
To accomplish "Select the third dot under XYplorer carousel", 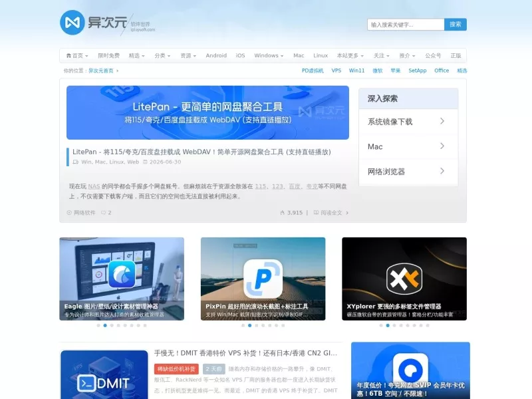I will (x=394, y=325).
